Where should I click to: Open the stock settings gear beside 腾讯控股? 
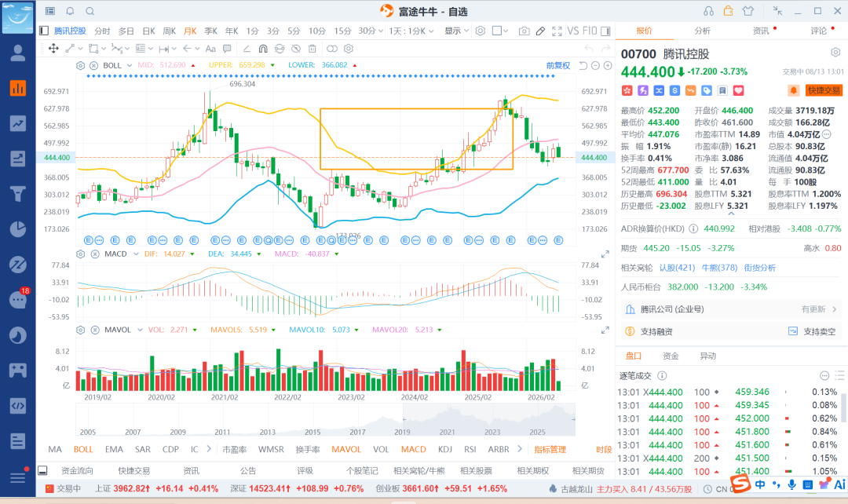(x=835, y=53)
